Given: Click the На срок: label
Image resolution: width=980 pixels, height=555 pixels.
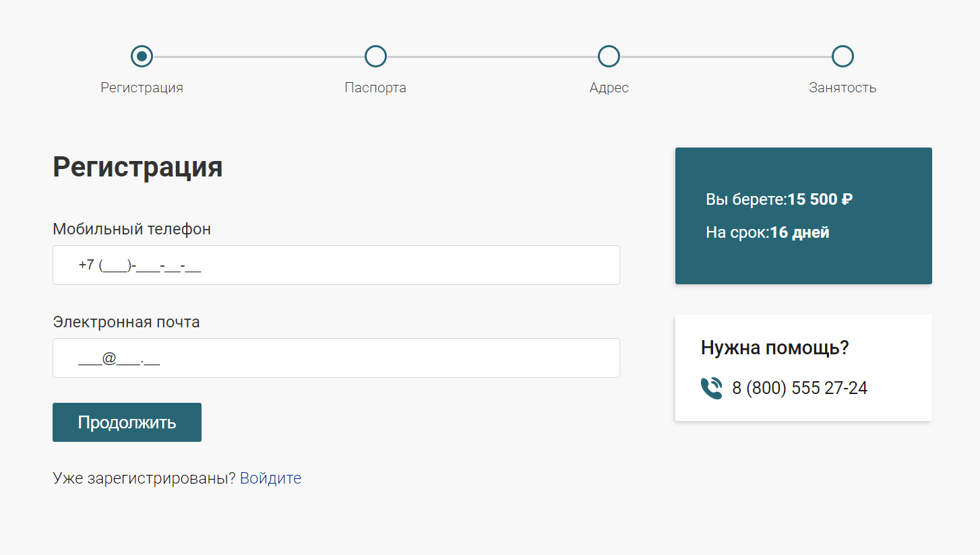Looking at the screenshot, I should point(738,232).
